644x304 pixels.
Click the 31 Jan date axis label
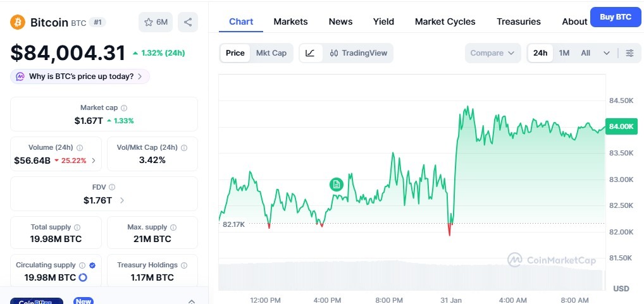point(451,300)
